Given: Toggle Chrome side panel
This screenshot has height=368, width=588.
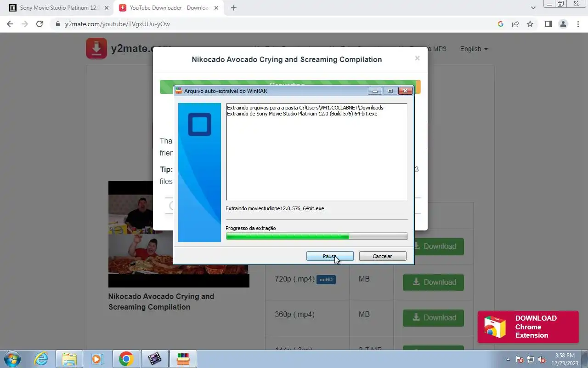Looking at the screenshot, I should (x=548, y=24).
